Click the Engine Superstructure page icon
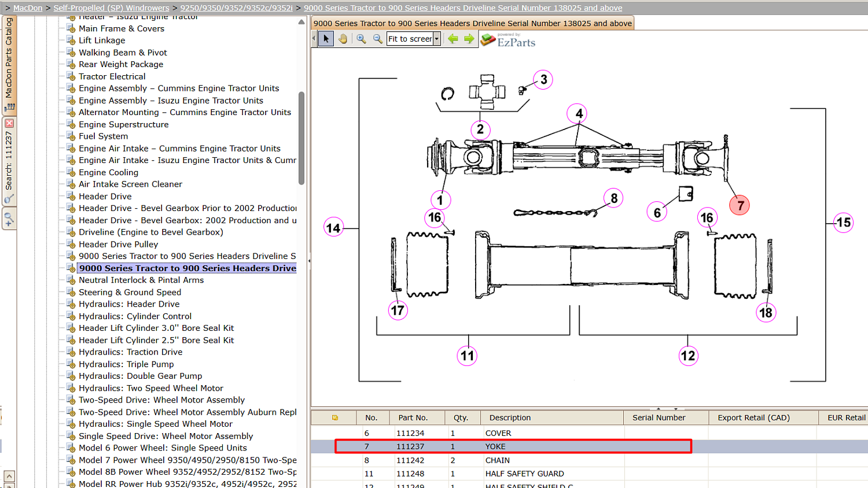The width and height of the screenshot is (868, 488). (71, 124)
